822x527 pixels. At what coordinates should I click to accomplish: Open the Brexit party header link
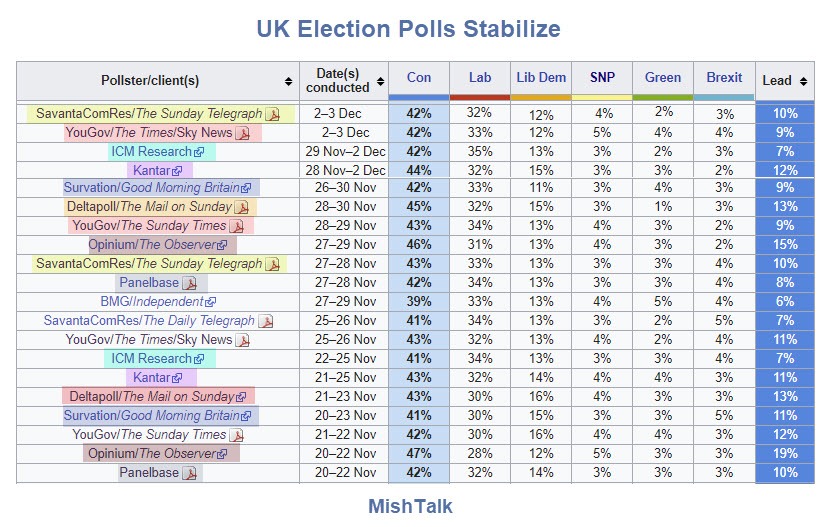pos(724,77)
